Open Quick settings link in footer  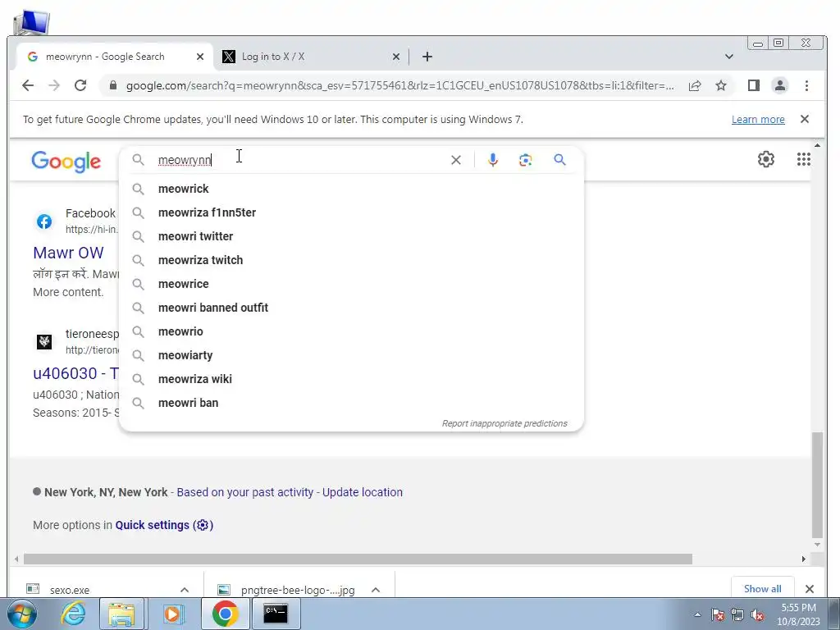164,525
